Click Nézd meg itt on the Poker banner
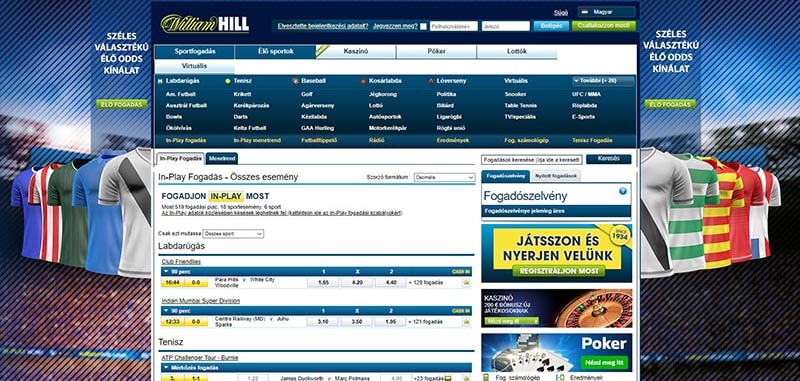This screenshot has width=800, height=381. click(x=604, y=362)
